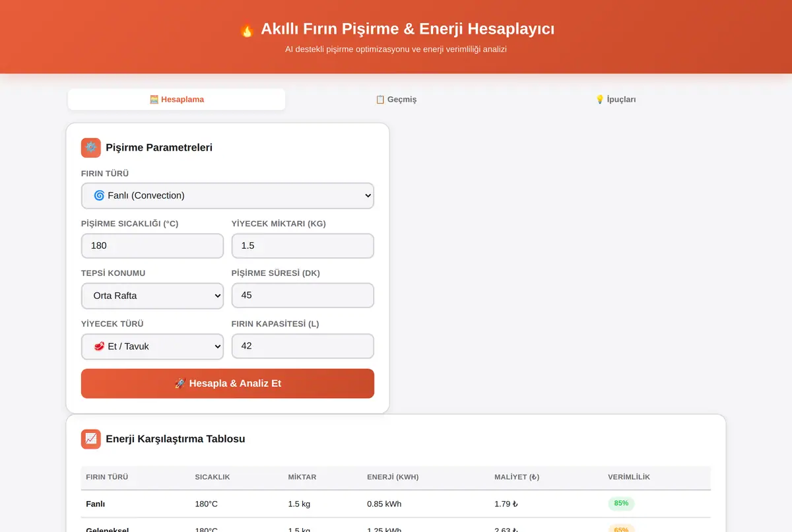Image resolution: width=792 pixels, height=532 pixels.
Task: Click the flame icon in the header title
Action: (x=247, y=29)
